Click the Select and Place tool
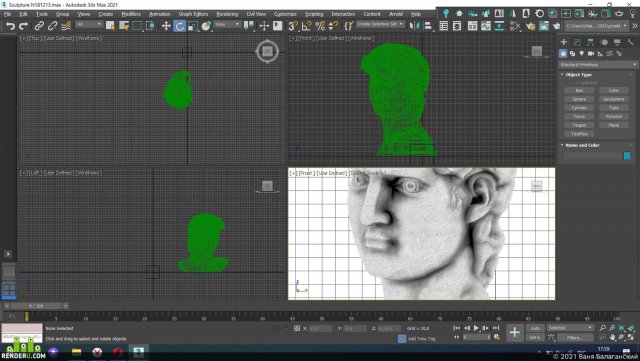This screenshot has height=361, width=640. tap(207, 26)
